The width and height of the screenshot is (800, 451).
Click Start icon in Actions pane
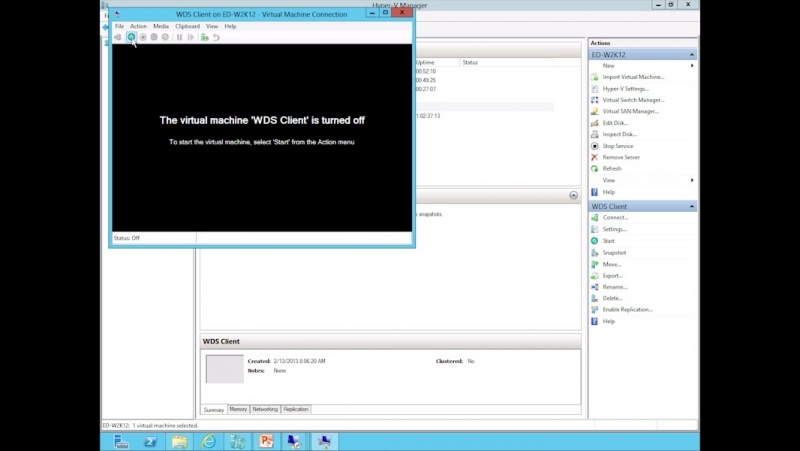[x=594, y=241]
